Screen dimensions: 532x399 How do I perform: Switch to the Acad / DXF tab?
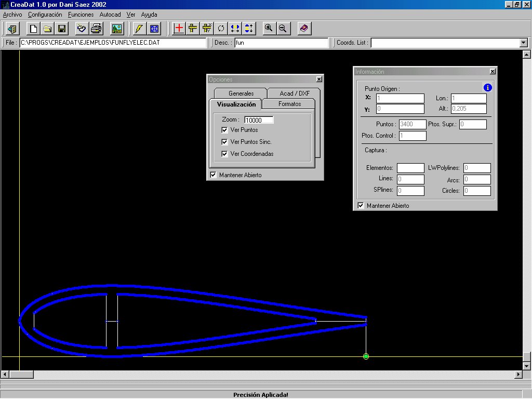pyautogui.click(x=295, y=94)
